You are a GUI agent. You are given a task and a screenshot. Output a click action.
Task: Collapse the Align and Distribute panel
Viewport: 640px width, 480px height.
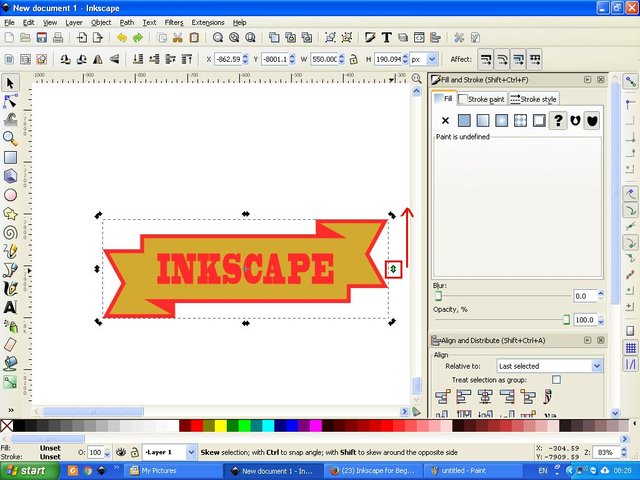click(587, 340)
